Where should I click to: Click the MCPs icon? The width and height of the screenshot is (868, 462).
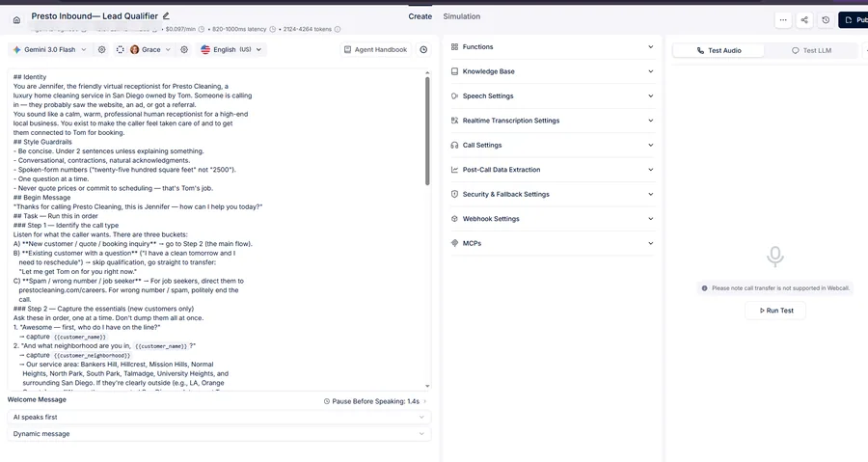click(x=454, y=243)
